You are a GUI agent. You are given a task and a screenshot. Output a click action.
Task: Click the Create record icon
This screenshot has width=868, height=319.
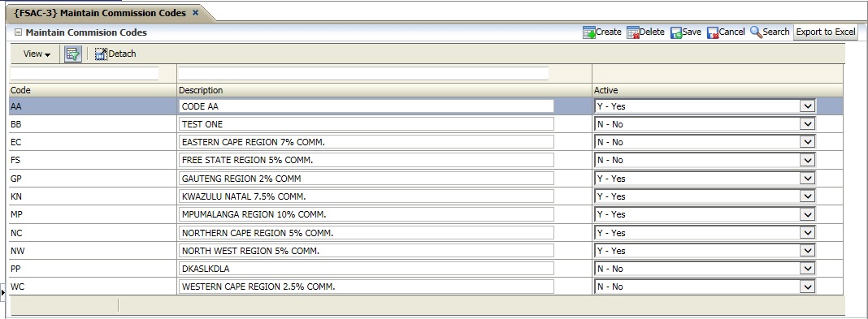(x=589, y=32)
